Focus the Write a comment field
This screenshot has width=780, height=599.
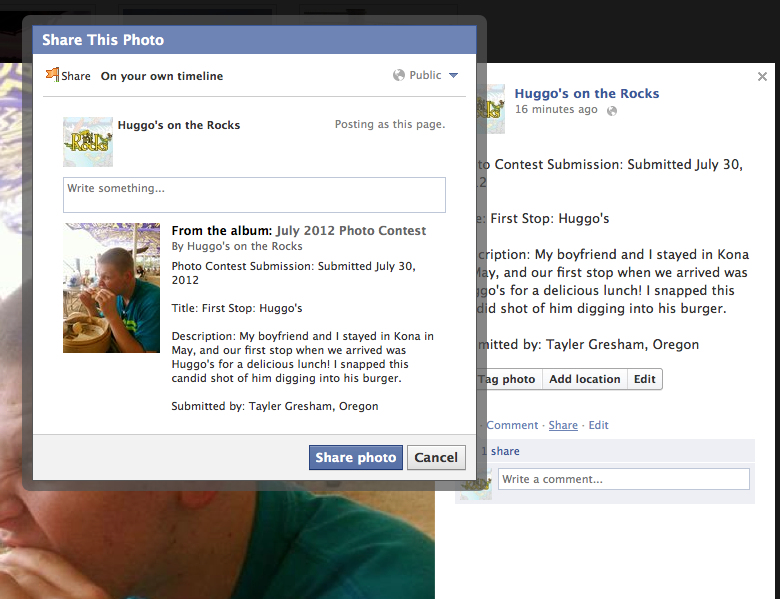[x=624, y=479]
